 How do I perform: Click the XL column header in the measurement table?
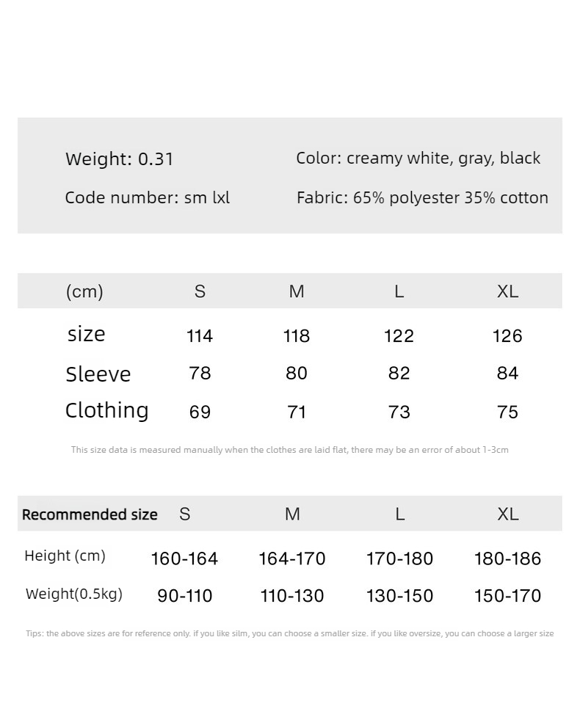pos(507,291)
